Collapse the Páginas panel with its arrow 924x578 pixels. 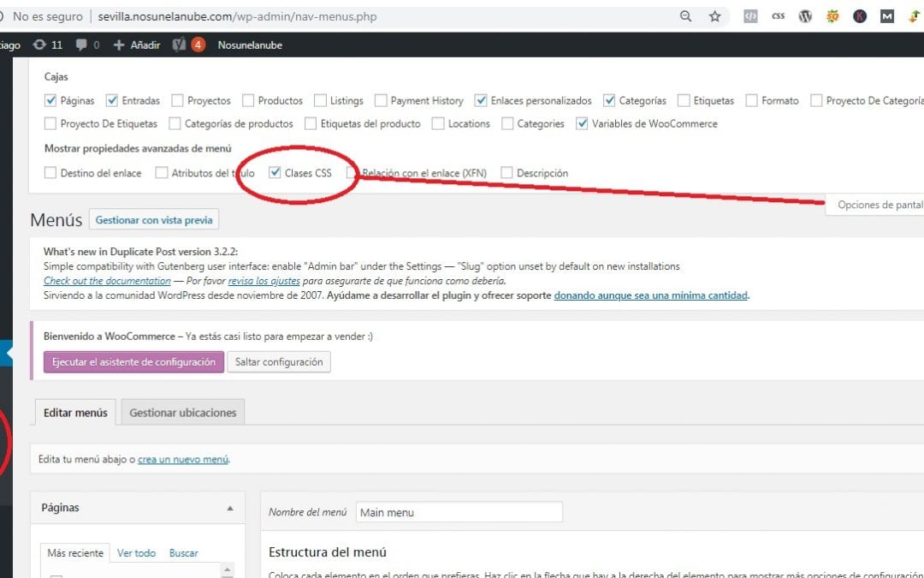(x=229, y=508)
